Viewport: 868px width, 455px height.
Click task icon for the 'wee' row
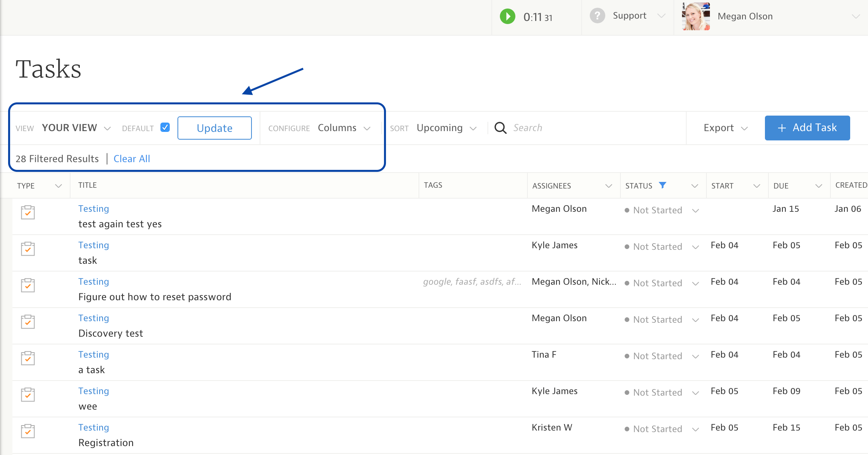tap(28, 394)
